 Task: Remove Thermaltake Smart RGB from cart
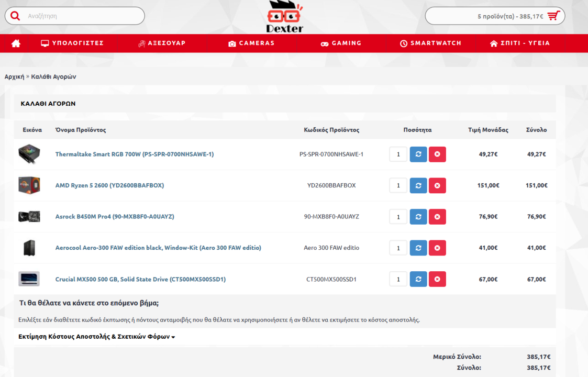[x=437, y=154]
